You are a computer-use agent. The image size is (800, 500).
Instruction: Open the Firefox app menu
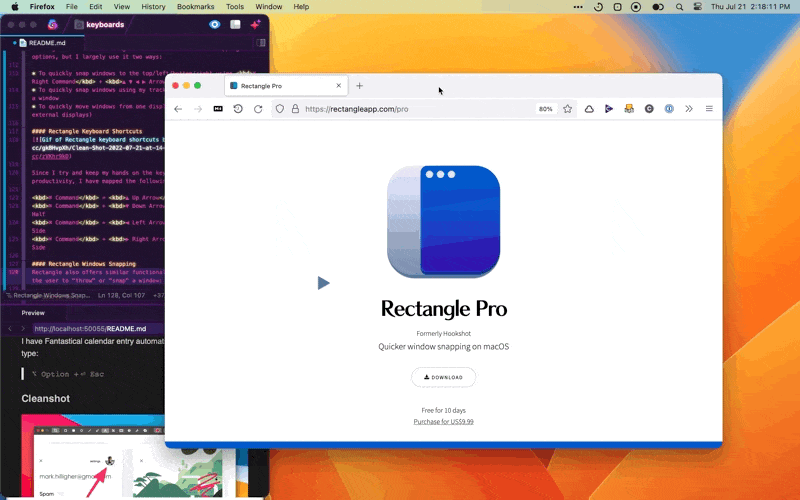click(x=42, y=7)
